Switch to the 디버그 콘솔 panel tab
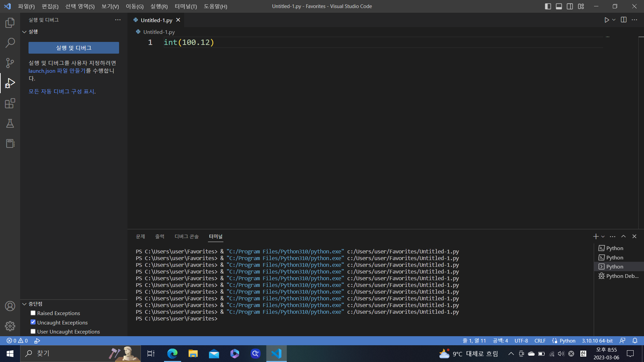The height and width of the screenshot is (362, 644). (x=186, y=237)
